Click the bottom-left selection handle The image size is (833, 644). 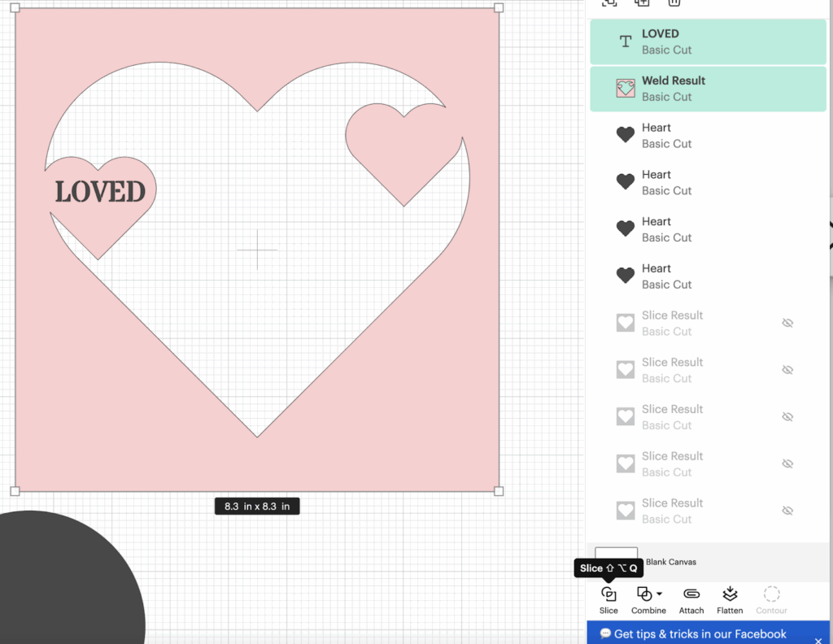(x=15, y=491)
